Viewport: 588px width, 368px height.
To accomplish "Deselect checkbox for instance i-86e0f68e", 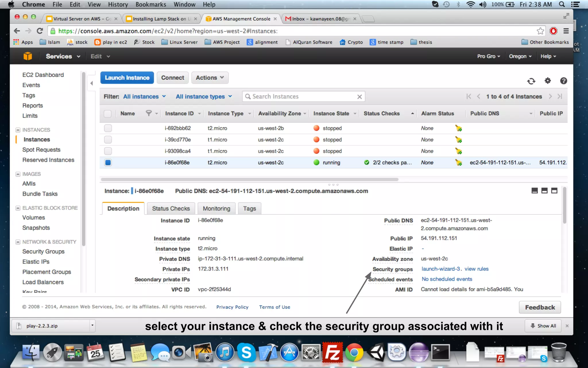I will [108, 163].
